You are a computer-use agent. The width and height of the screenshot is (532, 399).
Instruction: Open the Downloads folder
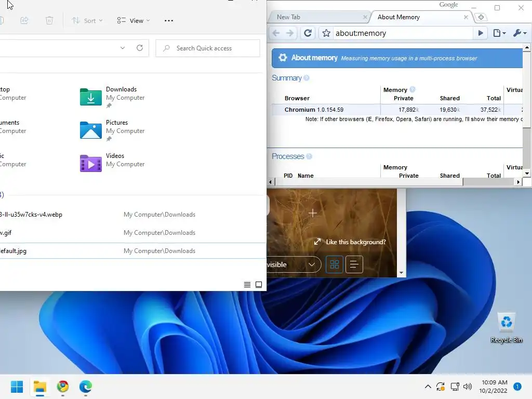click(113, 96)
